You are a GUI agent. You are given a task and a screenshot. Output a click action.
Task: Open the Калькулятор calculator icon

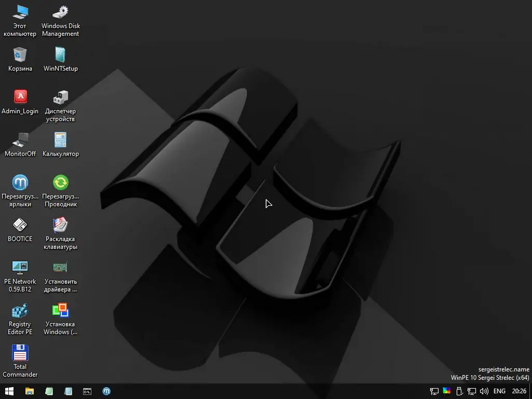pos(61,145)
